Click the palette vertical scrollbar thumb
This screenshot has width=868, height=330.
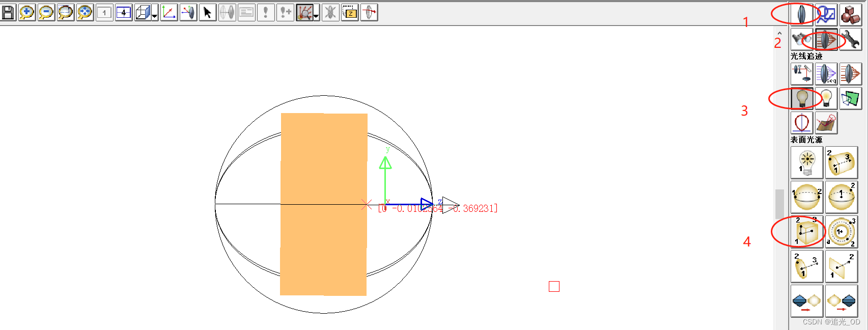[779, 204]
